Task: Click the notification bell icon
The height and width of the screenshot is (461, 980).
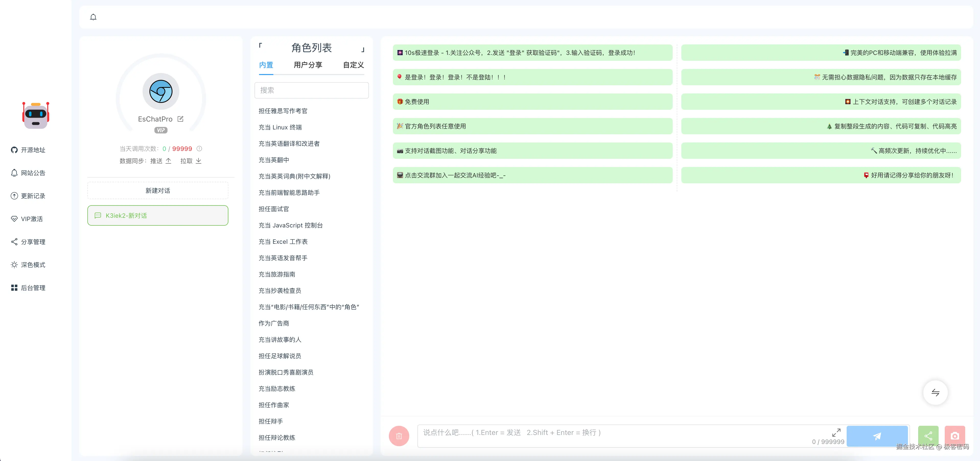Action: (x=93, y=17)
